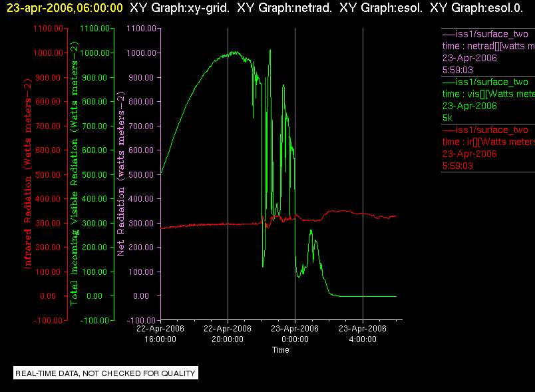The image size is (535, 392).
Task: Click the 'time : netrad' legend line
Action: tap(488, 46)
